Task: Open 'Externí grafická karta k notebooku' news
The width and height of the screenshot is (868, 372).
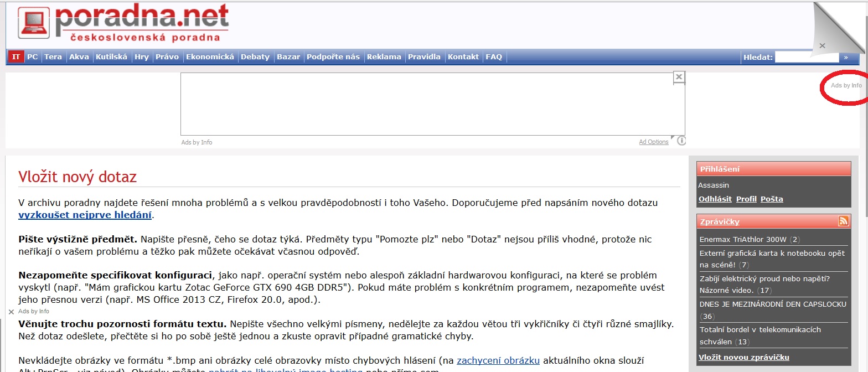Action: click(x=772, y=259)
